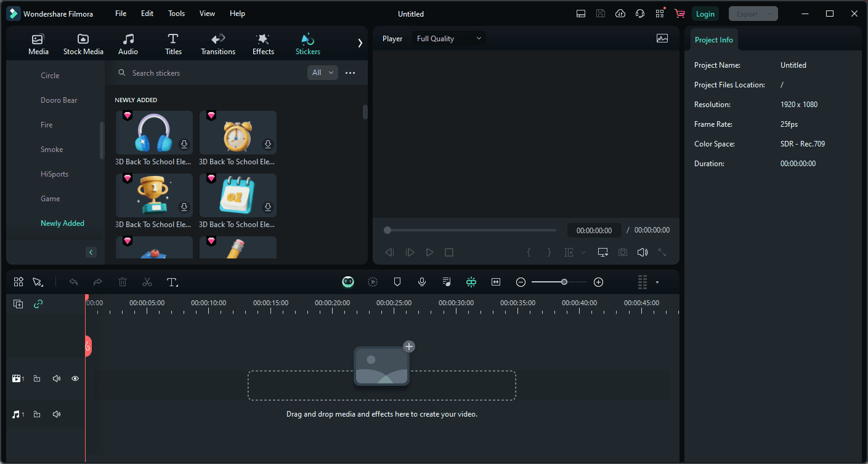The height and width of the screenshot is (464, 868).
Task: Open the Tools menu
Action: (176, 14)
